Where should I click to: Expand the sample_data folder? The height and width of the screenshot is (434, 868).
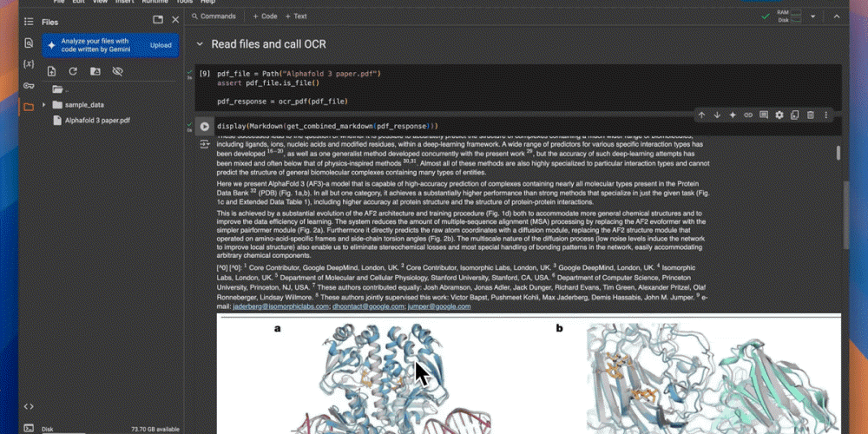(43, 105)
